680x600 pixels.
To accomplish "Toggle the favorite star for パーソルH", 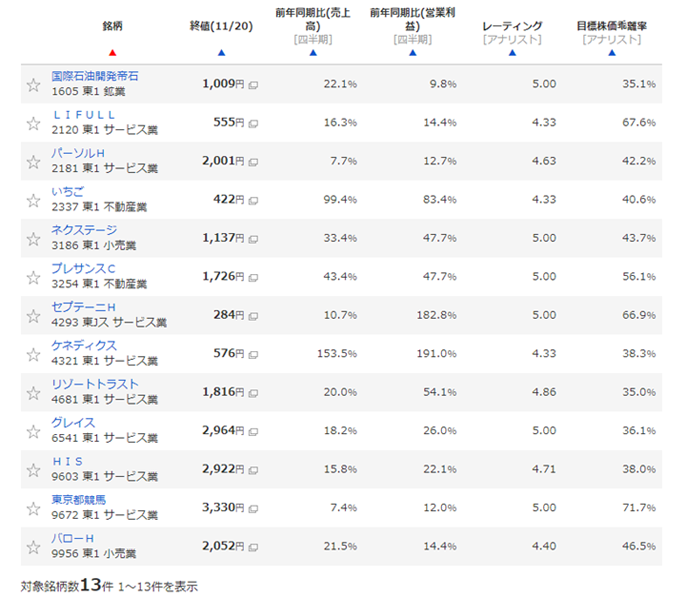I will click(33, 162).
